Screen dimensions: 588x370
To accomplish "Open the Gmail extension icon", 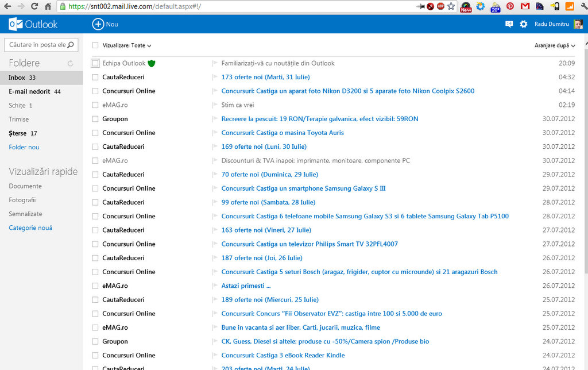I will pos(525,6).
